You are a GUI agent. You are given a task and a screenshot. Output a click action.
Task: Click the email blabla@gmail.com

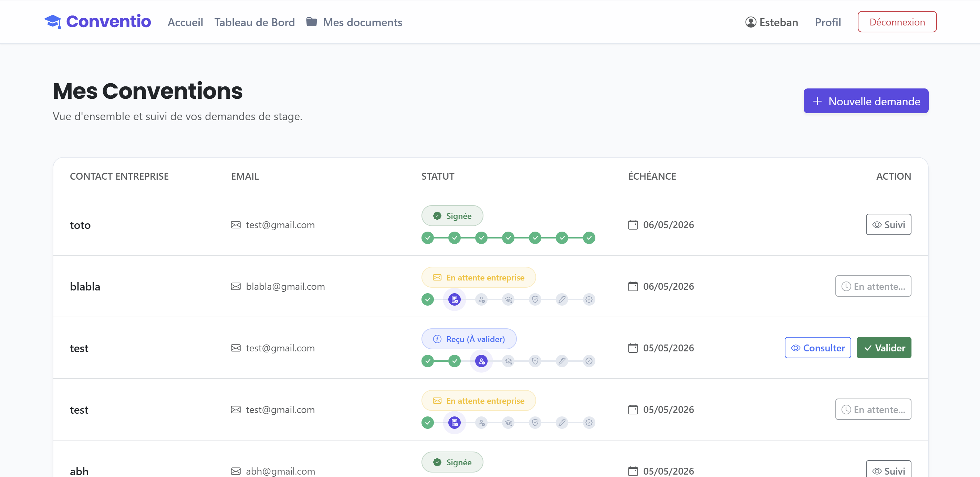[x=285, y=286]
